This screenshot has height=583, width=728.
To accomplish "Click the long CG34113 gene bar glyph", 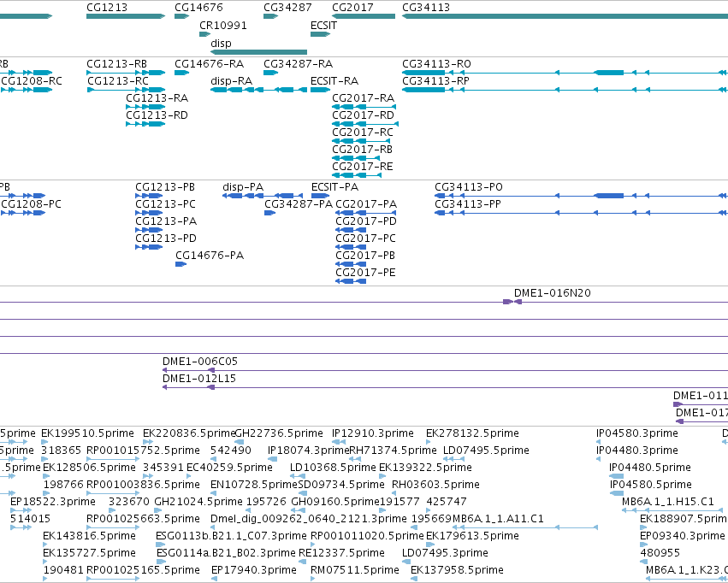I will coord(565,16).
